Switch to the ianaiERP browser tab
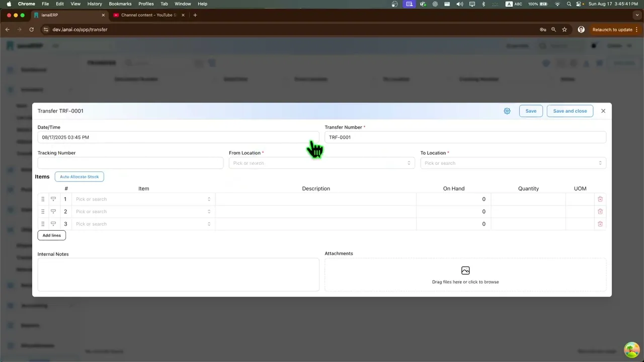The width and height of the screenshot is (644, 362). 69,15
